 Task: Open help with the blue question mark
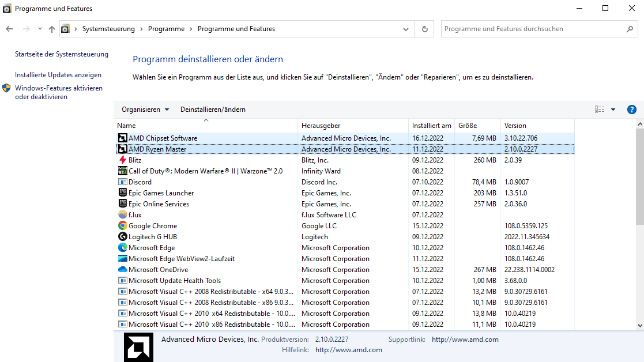(631, 110)
